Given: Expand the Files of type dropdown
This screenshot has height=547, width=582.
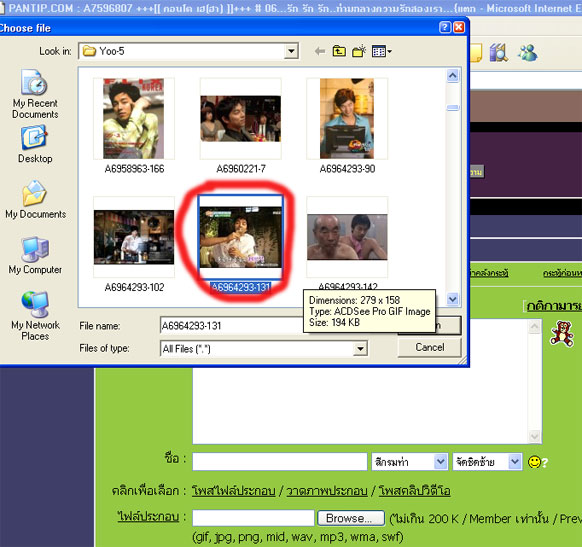Looking at the screenshot, I should click(x=360, y=349).
